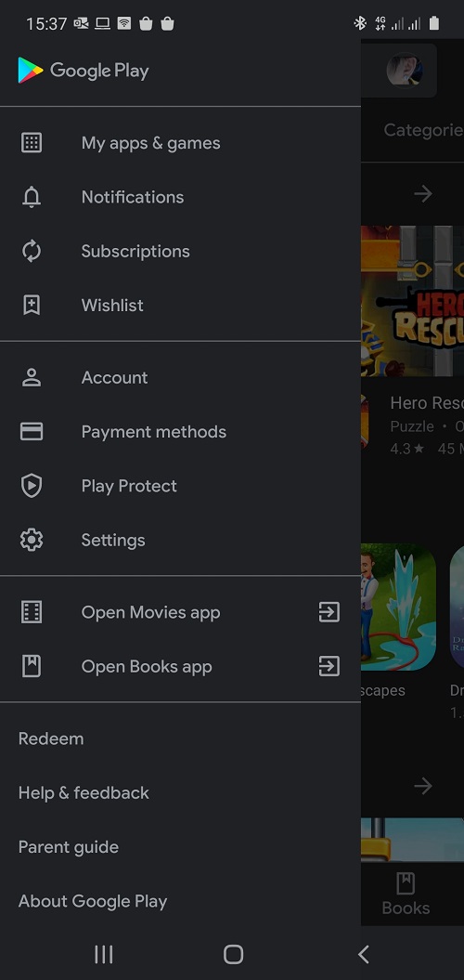This screenshot has height=980, width=464.
Task: Tap the Movies film strip icon
Action: 32,612
